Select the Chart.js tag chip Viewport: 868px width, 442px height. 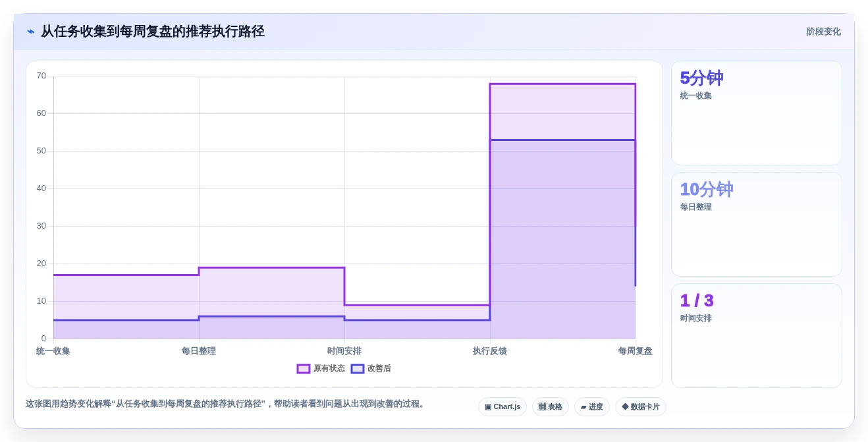coord(502,406)
